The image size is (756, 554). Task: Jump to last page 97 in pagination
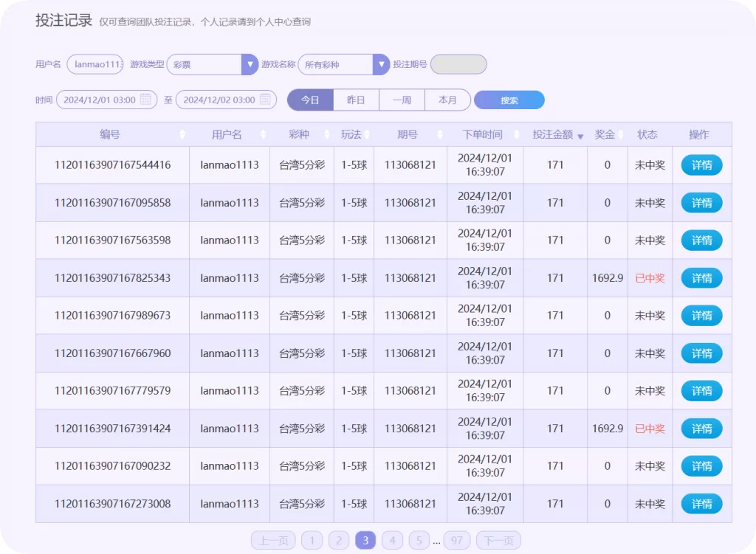tap(456, 541)
